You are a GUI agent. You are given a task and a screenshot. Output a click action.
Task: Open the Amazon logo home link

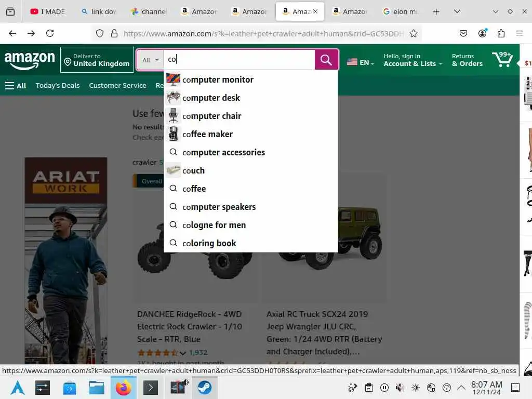pyautogui.click(x=30, y=60)
